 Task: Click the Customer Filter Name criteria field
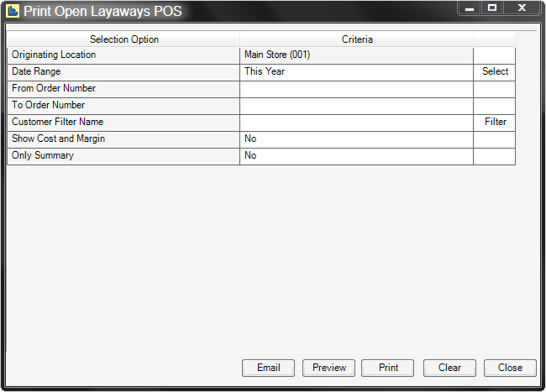click(x=356, y=123)
